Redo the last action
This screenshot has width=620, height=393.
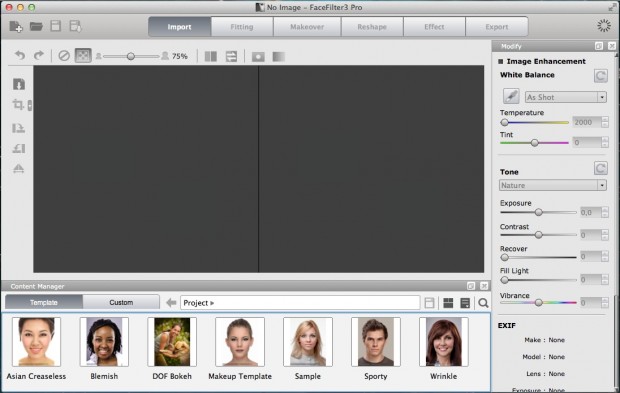click(x=38, y=55)
